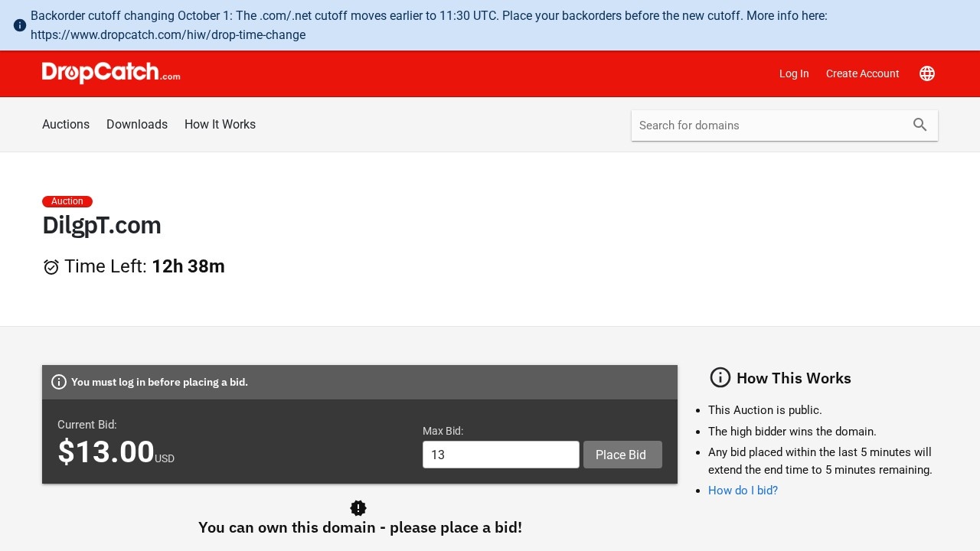Click "This Auction is public." bullet
This screenshot has width=980, height=551.
(x=765, y=410)
